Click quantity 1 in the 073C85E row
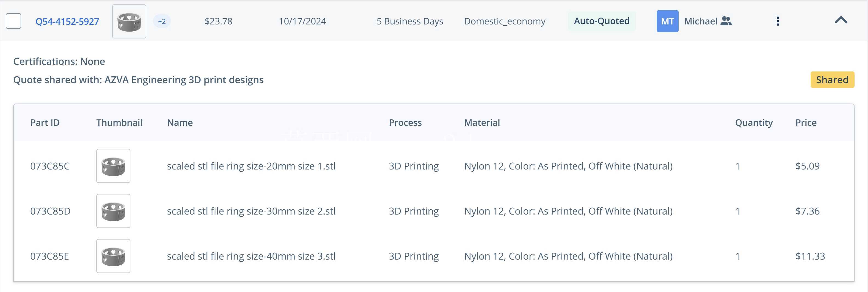This screenshot has width=868, height=292. point(737,256)
